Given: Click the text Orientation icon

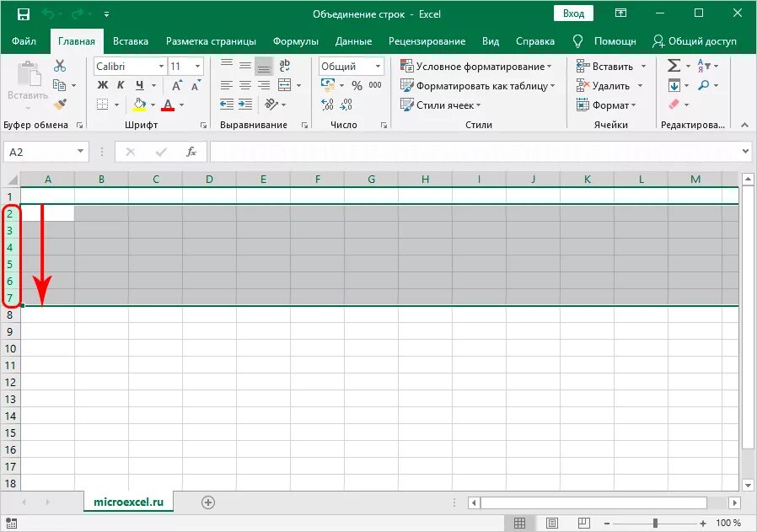Looking at the screenshot, I should coord(271,105).
